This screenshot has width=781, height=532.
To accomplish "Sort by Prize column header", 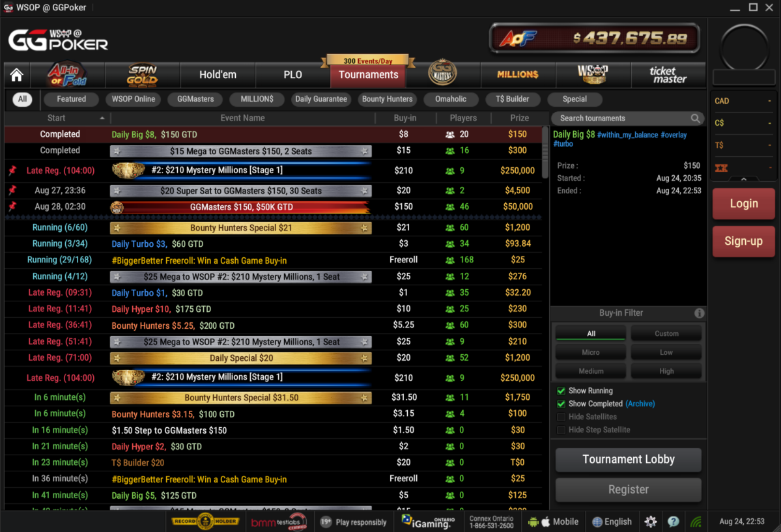I will click(x=519, y=118).
